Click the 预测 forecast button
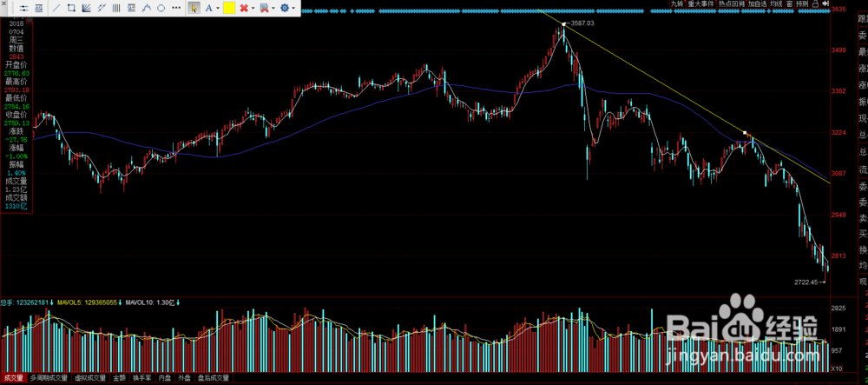The image size is (868, 385). click(x=801, y=3)
